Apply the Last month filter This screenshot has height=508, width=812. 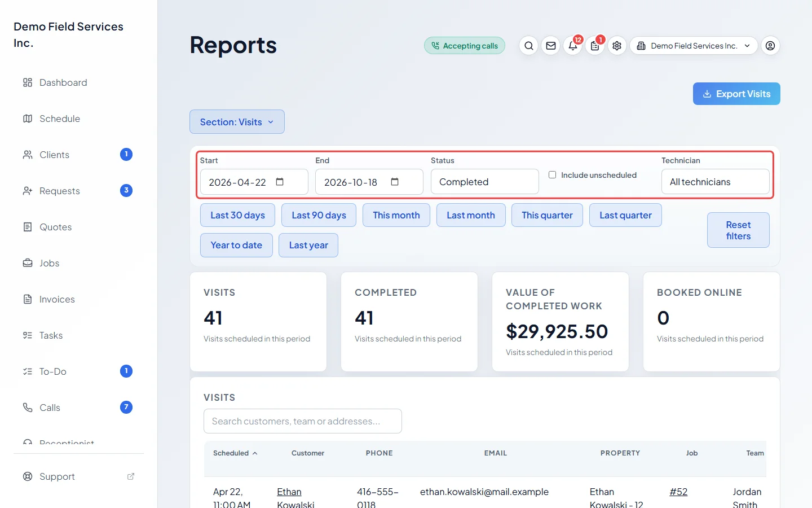point(471,215)
